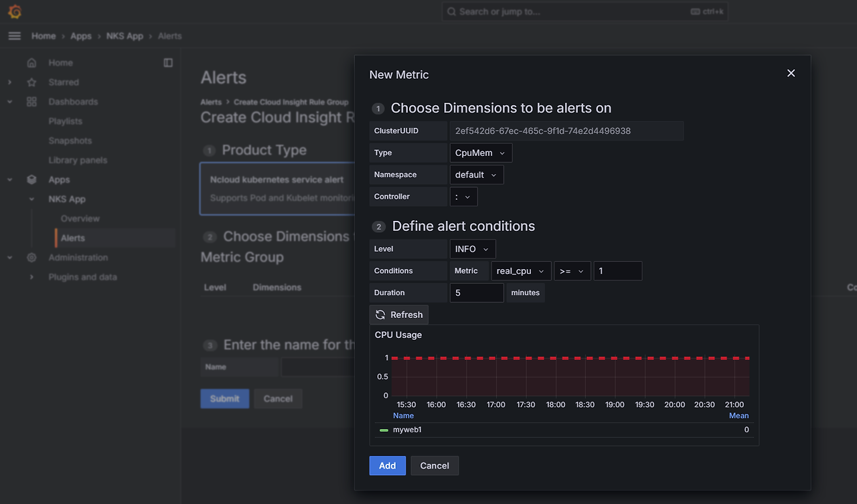Image resolution: width=857 pixels, height=504 pixels.
Task: Click the Home breadcrumb link
Action: click(44, 36)
